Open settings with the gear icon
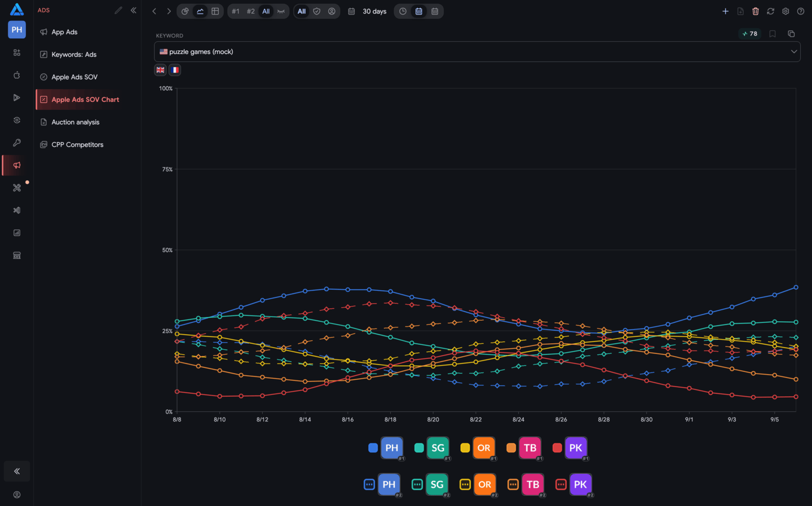Image resolution: width=812 pixels, height=506 pixels. (785, 11)
